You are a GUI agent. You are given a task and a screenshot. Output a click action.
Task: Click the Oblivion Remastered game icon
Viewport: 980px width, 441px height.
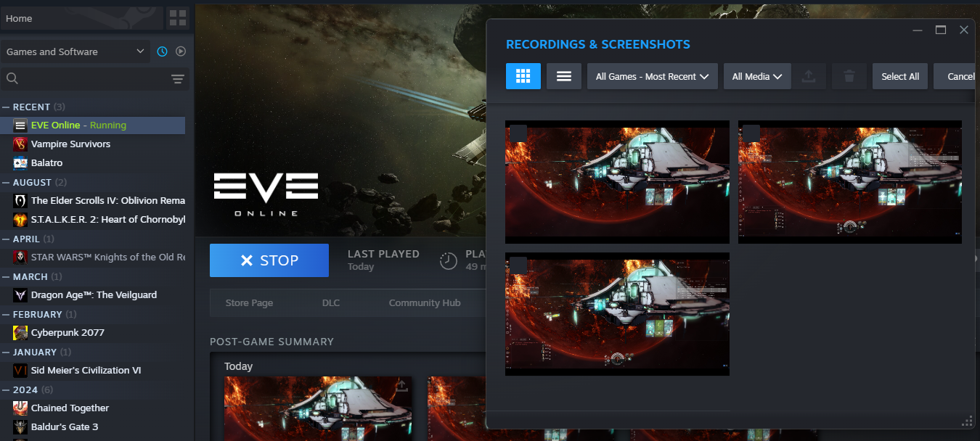click(20, 201)
